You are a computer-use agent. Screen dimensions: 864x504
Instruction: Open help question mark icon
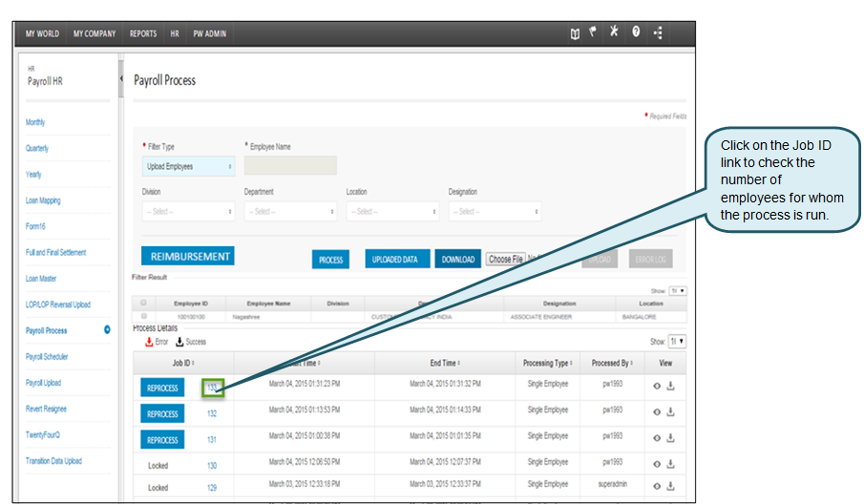(636, 33)
